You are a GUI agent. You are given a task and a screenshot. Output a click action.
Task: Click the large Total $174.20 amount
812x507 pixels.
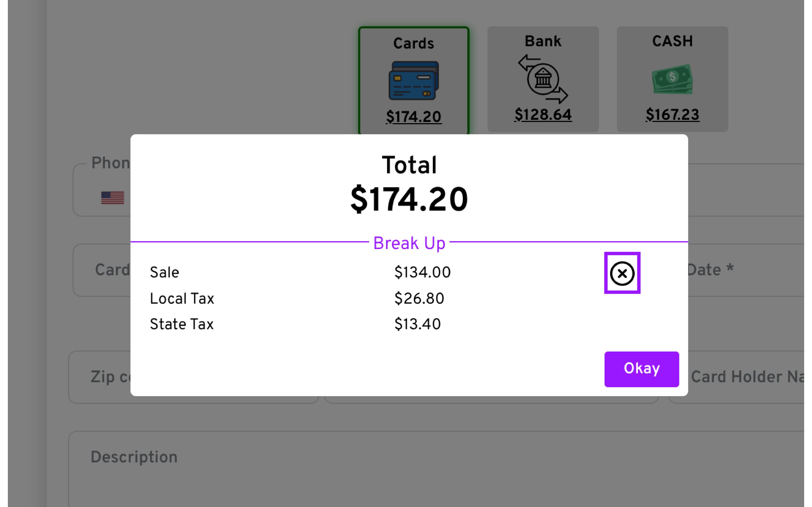409,200
